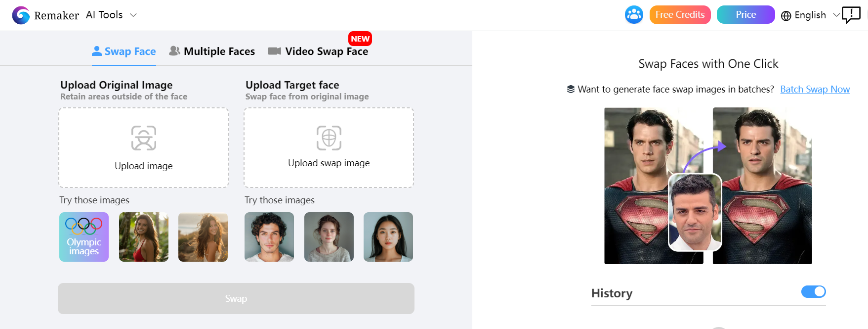Image resolution: width=868 pixels, height=329 pixels.
Task: Click the face scan icon in Upload image box
Action: point(144,138)
